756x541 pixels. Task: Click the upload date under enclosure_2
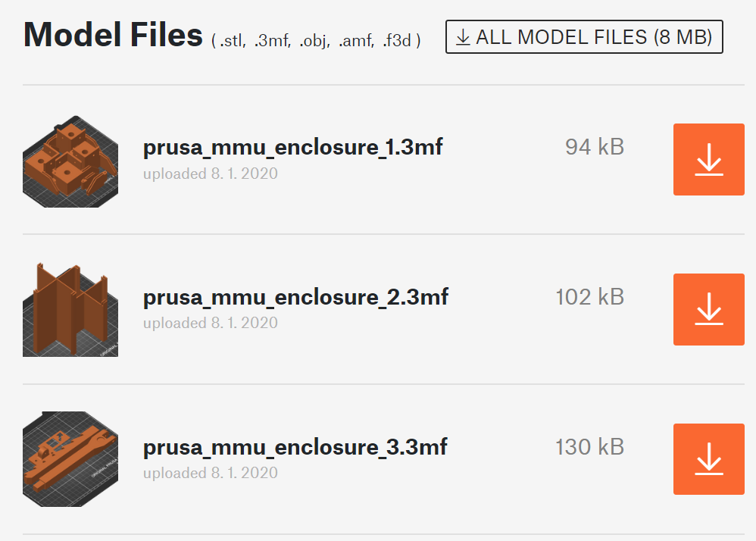211,323
